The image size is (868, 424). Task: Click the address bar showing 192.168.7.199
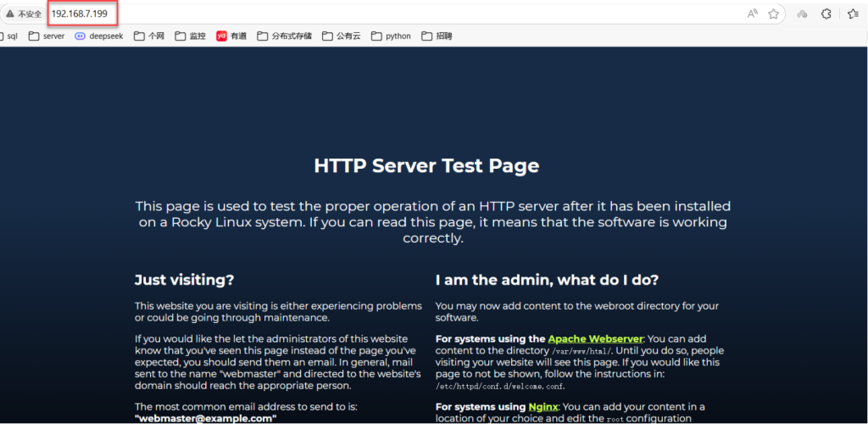(79, 14)
